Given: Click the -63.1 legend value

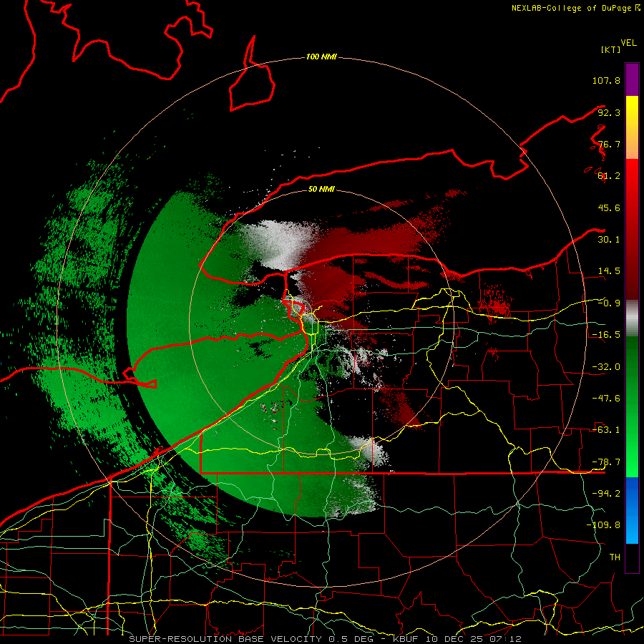Looking at the screenshot, I should coord(606,430).
